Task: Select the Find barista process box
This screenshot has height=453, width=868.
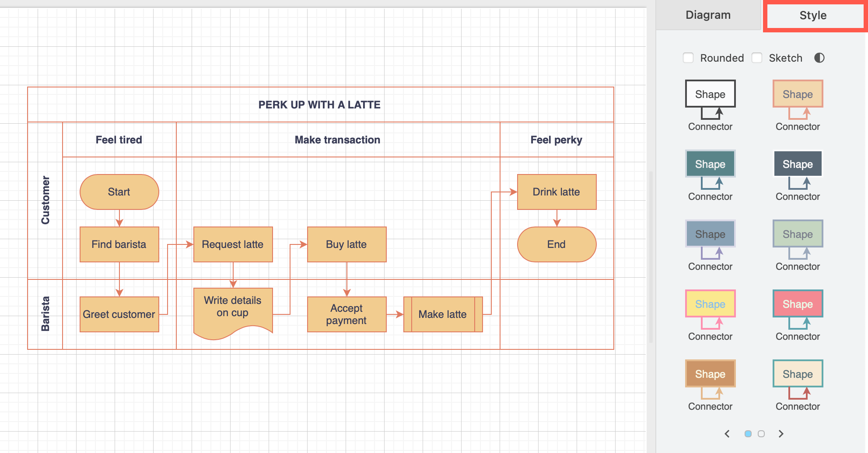Action: coord(119,244)
